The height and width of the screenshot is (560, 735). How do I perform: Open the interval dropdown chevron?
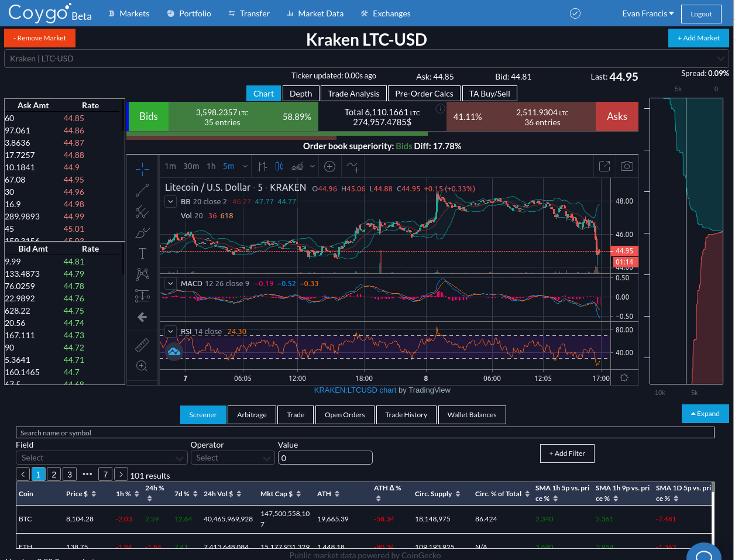(245, 166)
